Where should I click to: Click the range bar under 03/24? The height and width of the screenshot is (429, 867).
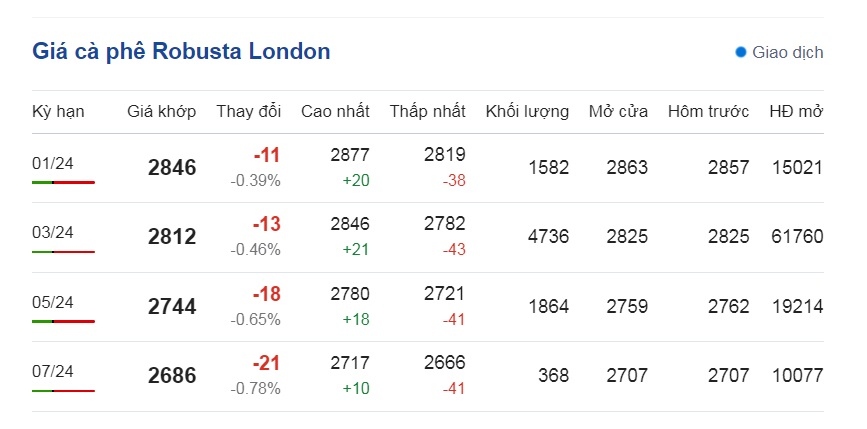point(64,252)
